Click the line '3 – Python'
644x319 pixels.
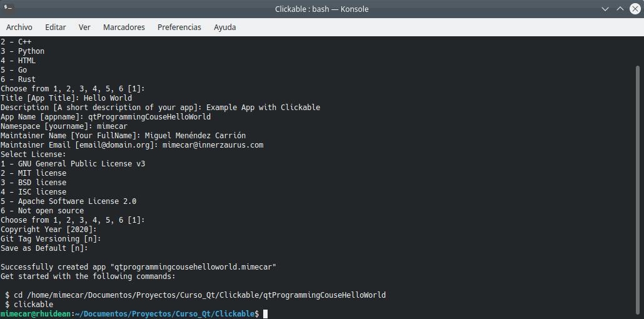[x=23, y=51]
